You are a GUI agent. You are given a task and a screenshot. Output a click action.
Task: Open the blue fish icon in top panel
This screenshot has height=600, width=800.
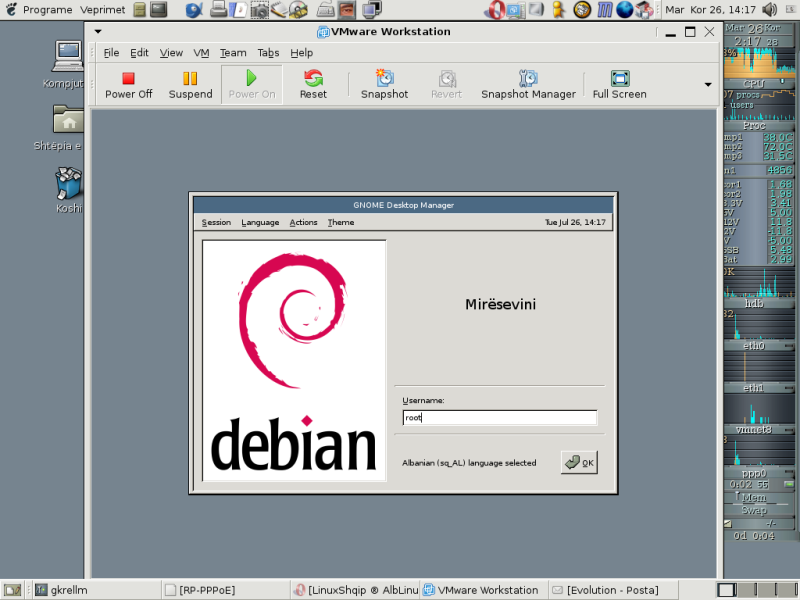click(194, 10)
